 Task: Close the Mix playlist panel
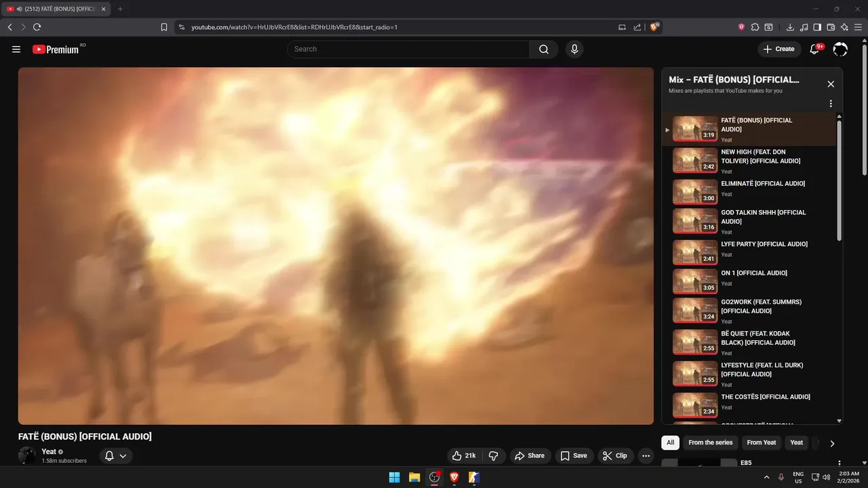[x=831, y=84]
